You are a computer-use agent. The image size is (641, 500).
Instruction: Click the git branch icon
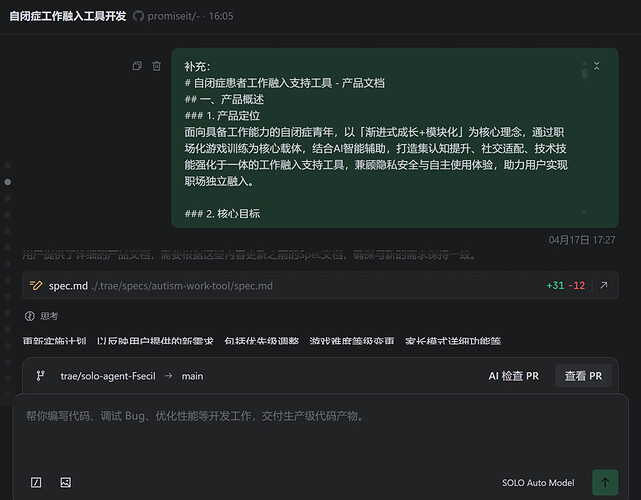tap(40, 376)
